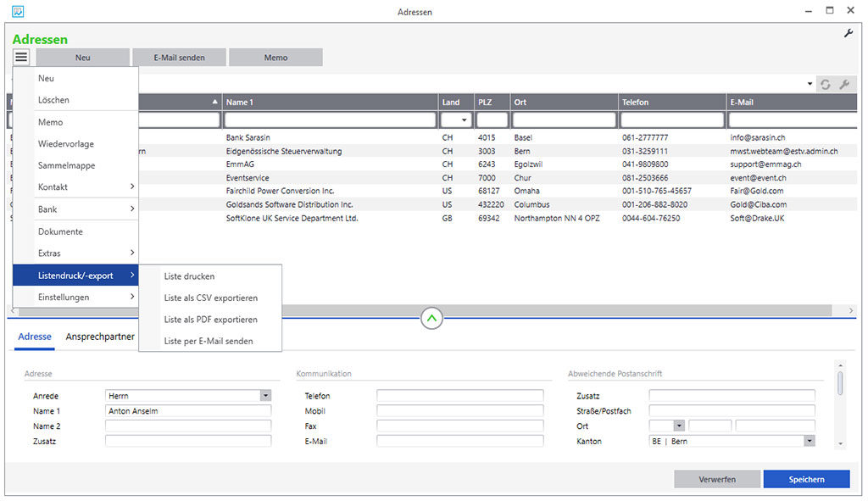This screenshot has width=868, height=501.
Task: Click the application icon in title bar
Action: pyautogui.click(x=18, y=11)
